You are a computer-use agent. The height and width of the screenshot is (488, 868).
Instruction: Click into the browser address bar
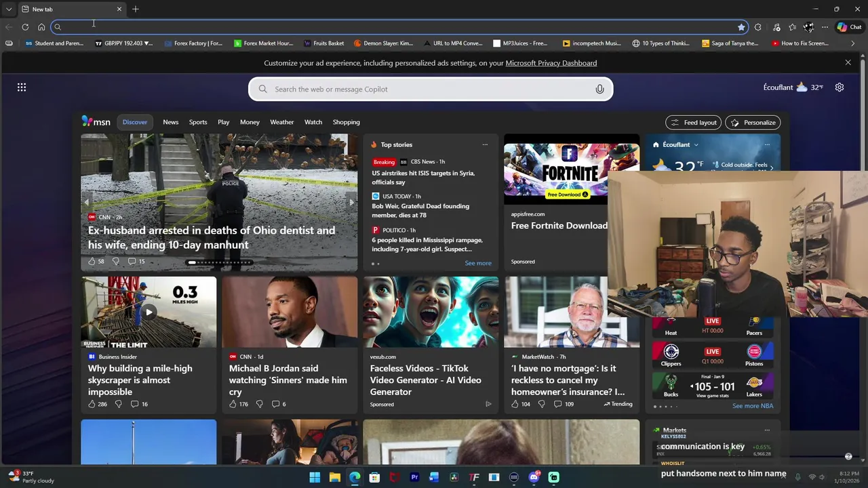click(x=400, y=27)
